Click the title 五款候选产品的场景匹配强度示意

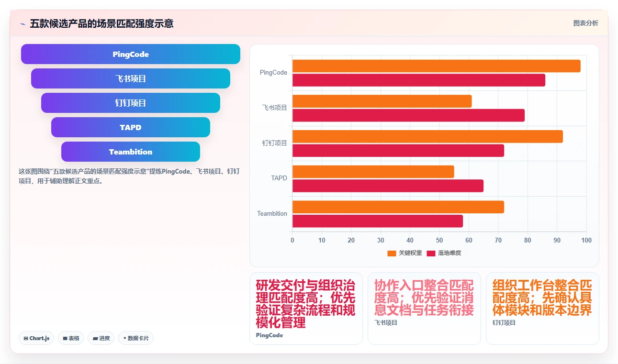(x=101, y=23)
